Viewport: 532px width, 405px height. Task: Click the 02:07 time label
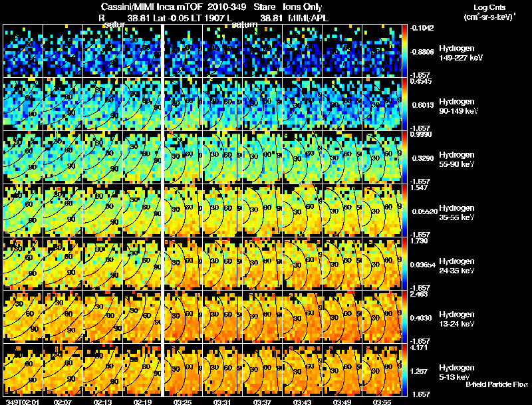tap(63, 402)
